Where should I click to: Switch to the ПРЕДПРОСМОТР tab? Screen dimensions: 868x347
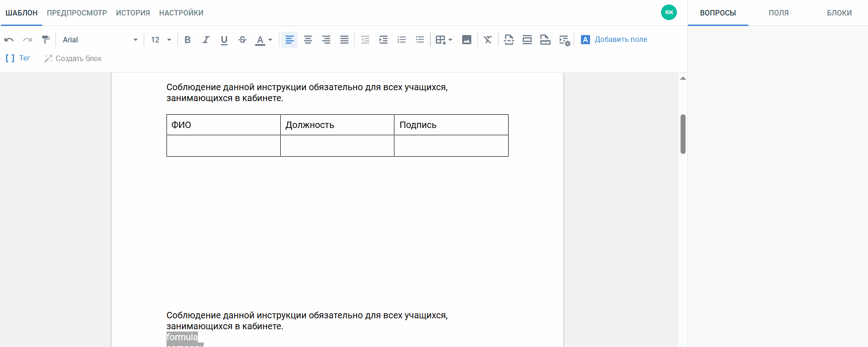pos(77,13)
